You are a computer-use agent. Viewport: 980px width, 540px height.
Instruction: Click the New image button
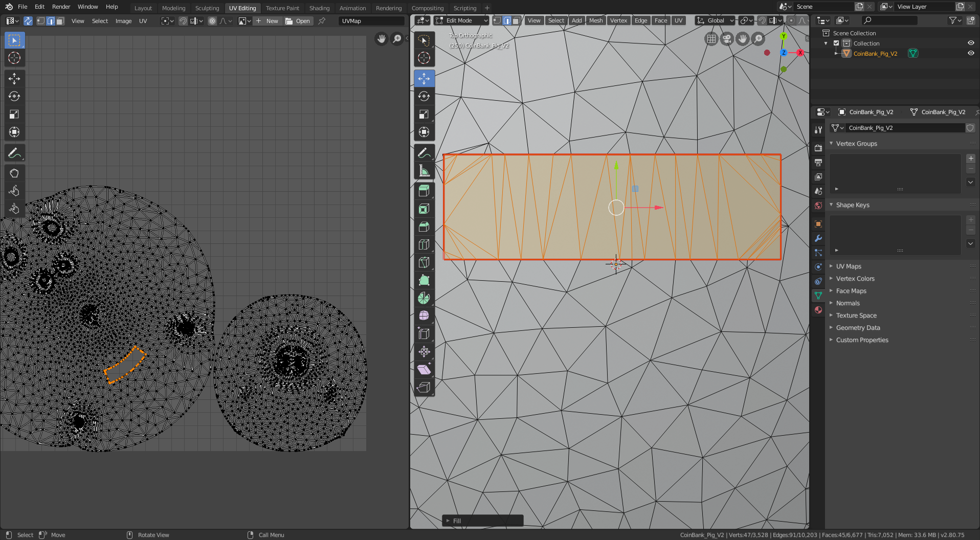pyautogui.click(x=267, y=21)
